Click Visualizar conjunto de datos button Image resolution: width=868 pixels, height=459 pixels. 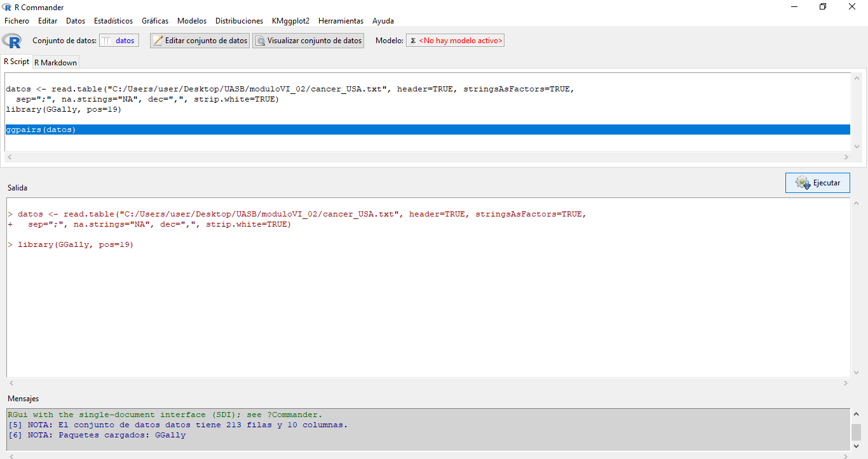308,41
